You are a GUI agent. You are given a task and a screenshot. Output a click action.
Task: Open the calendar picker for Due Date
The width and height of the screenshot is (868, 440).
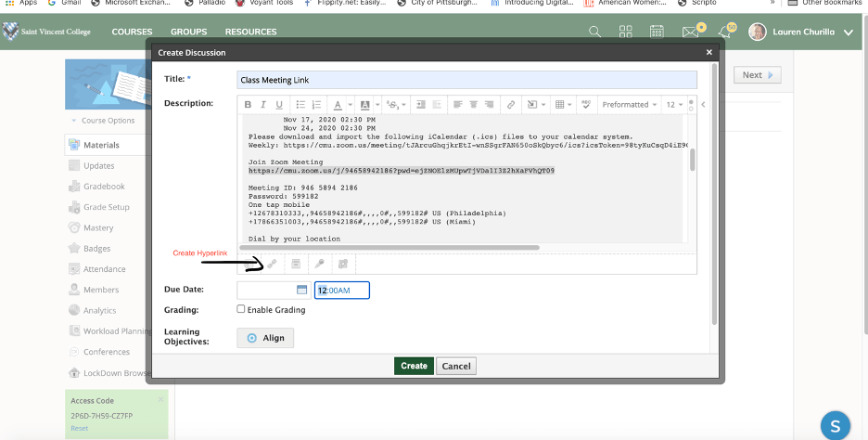pos(301,291)
